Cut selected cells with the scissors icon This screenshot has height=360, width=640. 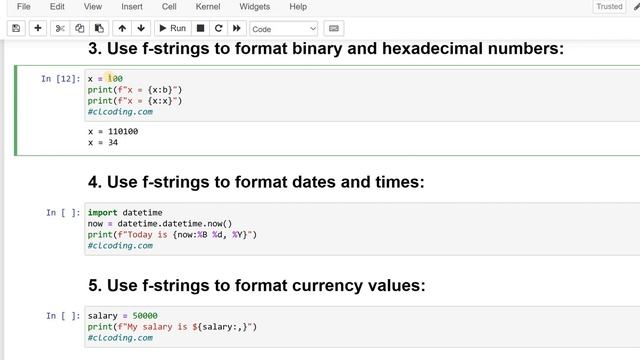60,28
